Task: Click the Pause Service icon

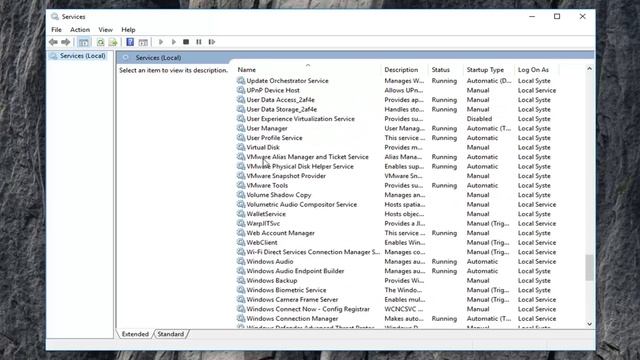Action: click(199, 42)
